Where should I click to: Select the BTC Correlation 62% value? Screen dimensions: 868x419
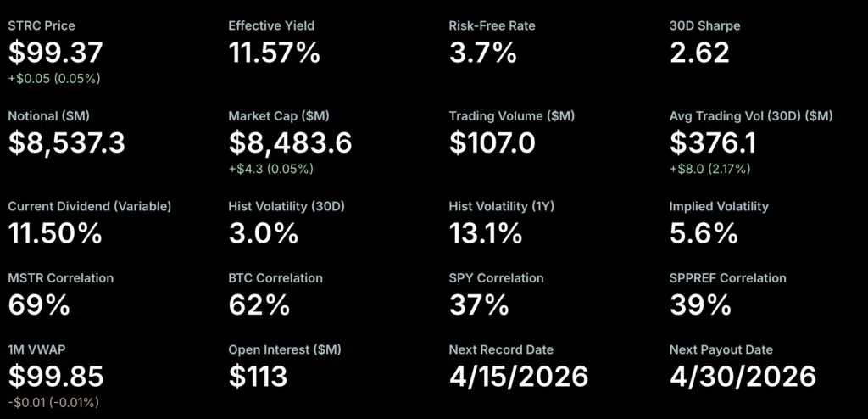(x=259, y=304)
